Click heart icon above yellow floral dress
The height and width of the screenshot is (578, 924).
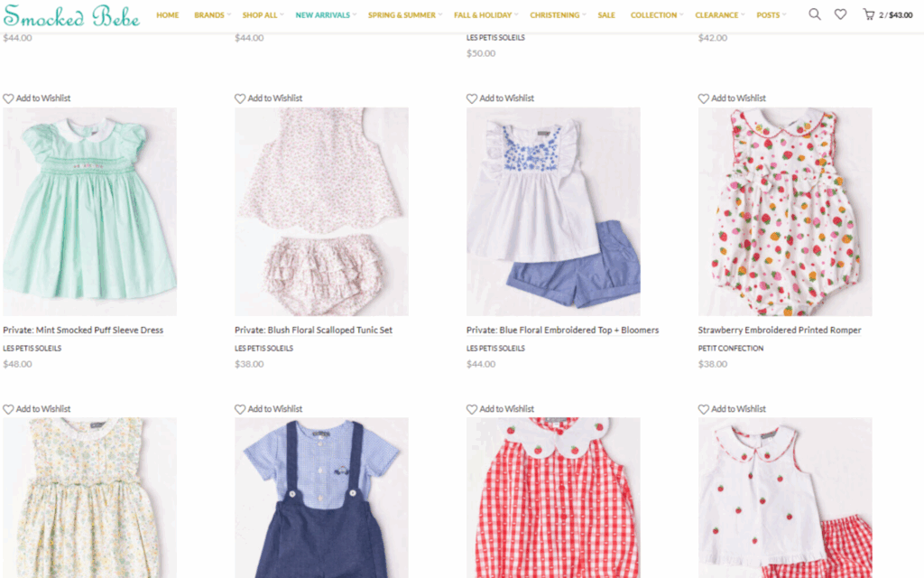click(8, 409)
